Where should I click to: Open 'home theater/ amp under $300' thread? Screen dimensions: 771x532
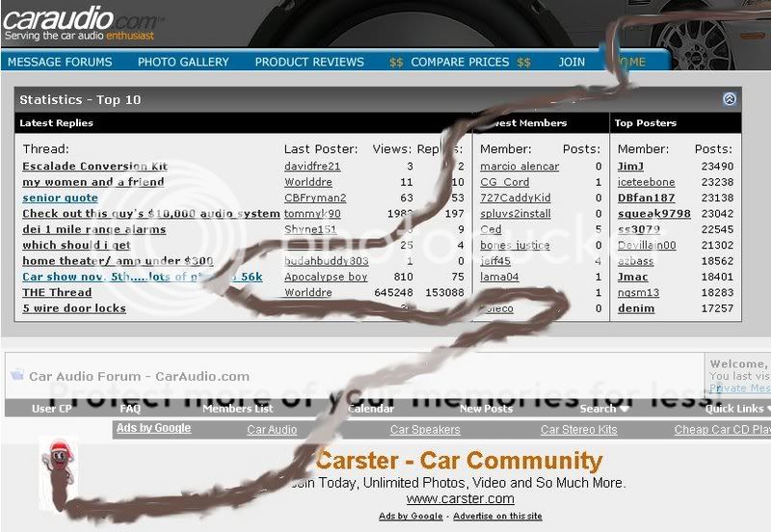[x=118, y=260]
